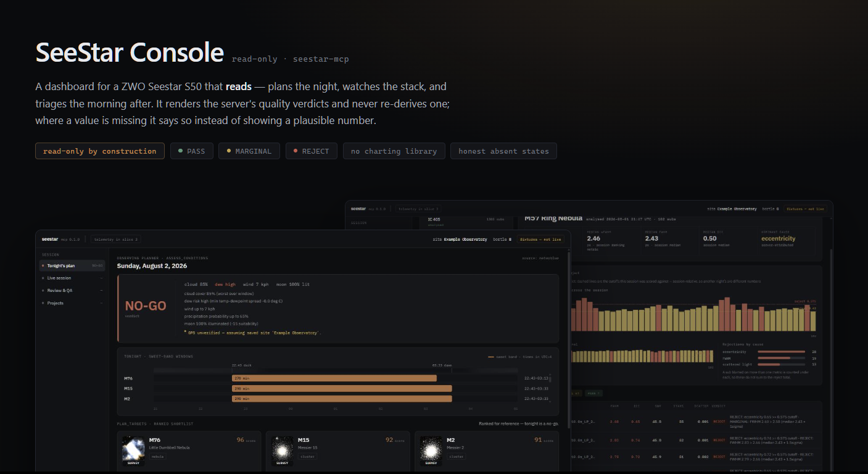Select the 'honest absent states' badge

[x=503, y=151]
